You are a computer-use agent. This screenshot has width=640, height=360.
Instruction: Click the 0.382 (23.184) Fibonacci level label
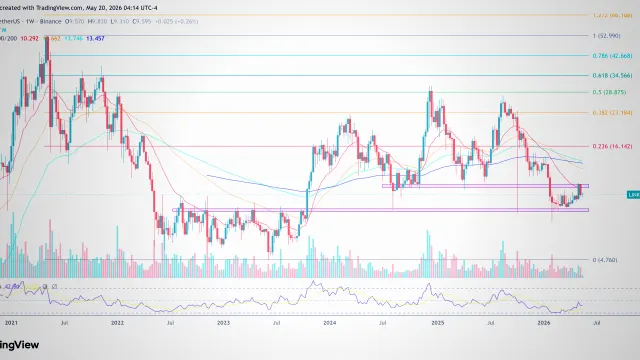pyautogui.click(x=612, y=113)
